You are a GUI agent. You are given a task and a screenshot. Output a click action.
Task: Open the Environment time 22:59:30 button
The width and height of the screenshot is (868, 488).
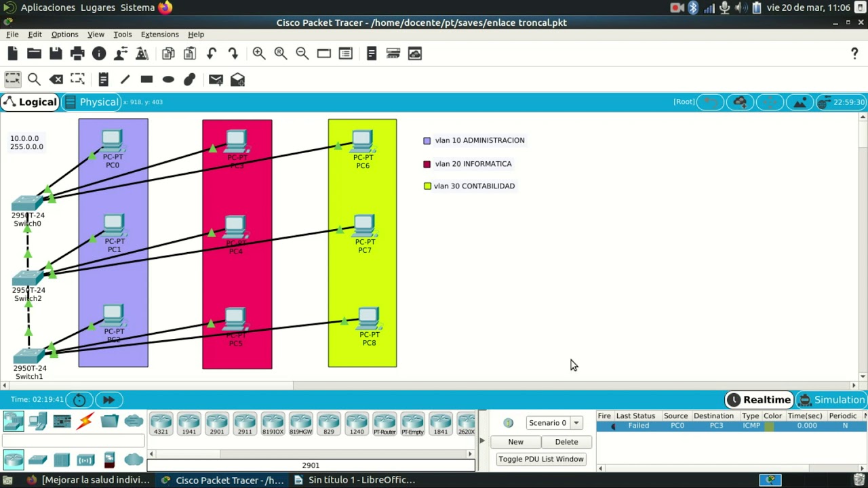click(x=842, y=102)
